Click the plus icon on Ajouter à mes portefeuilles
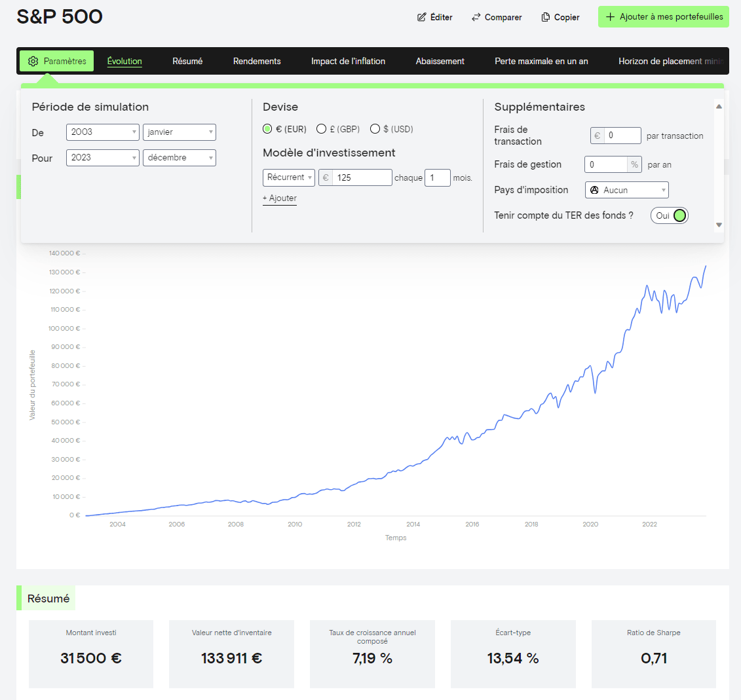 pyautogui.click(x=610, y=17)
